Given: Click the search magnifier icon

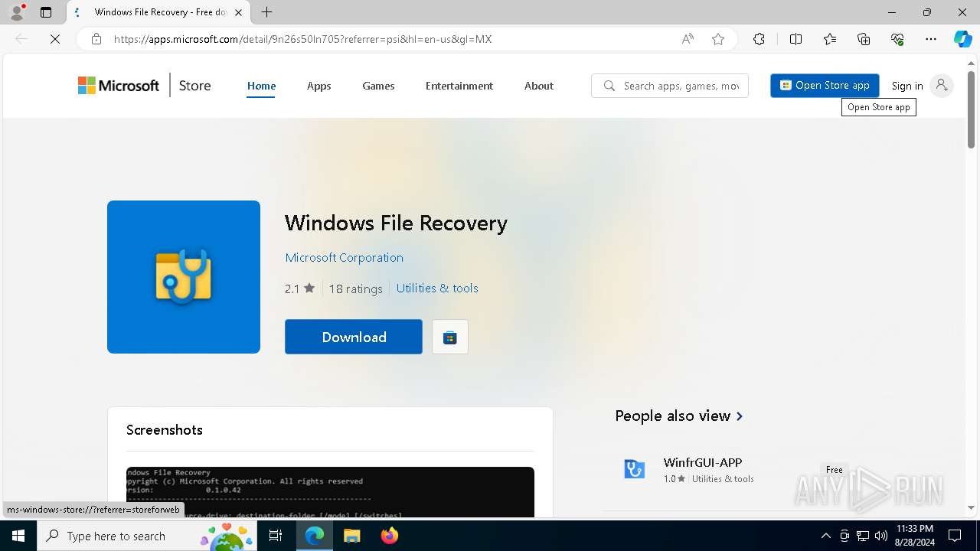Looking at the screenshot, I should coord(609,86).
